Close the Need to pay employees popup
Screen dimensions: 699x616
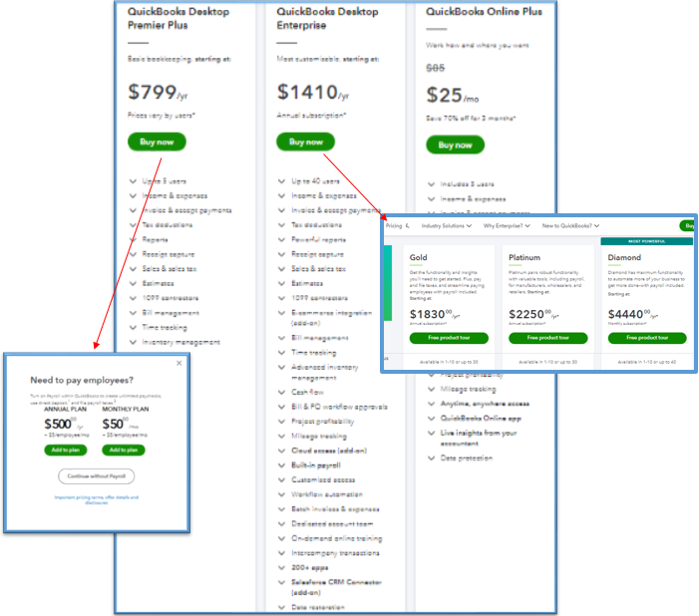pyautogui.click(x=178, y=363)
